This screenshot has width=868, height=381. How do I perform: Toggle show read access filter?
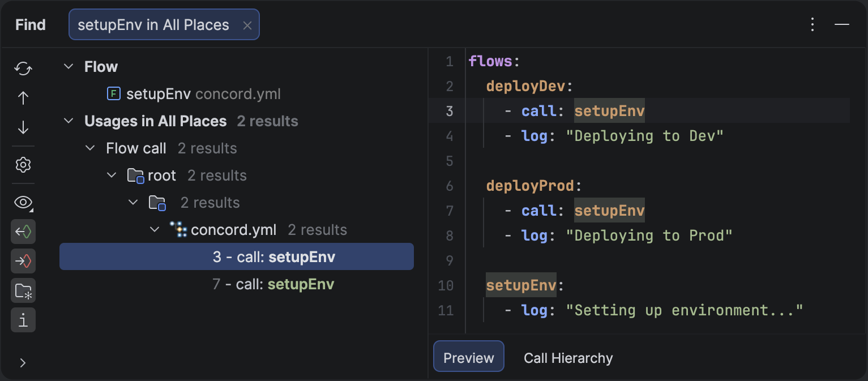click(23, 232)
